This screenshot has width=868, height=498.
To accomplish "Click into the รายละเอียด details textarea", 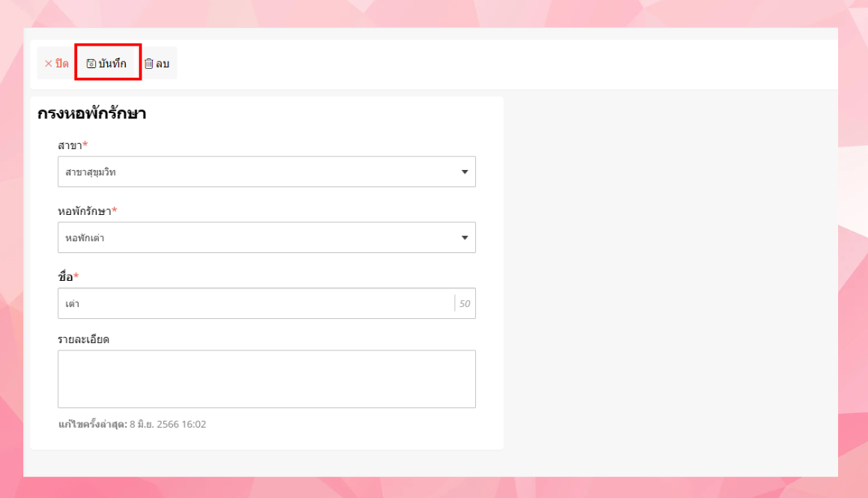I will coord(266,379).
